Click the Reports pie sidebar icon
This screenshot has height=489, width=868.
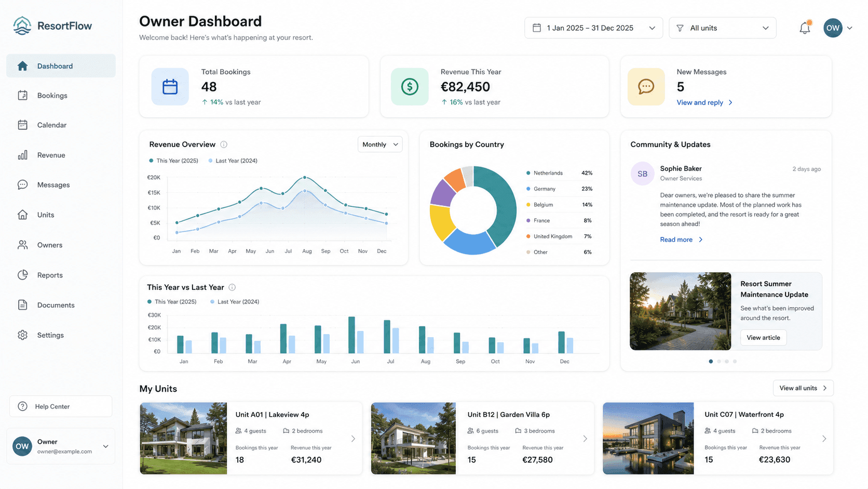pos(22,275)
